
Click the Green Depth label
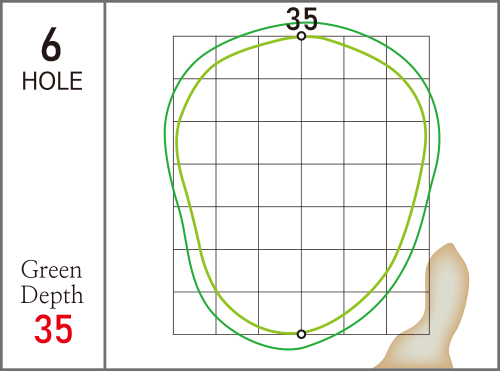coord(52,282)
